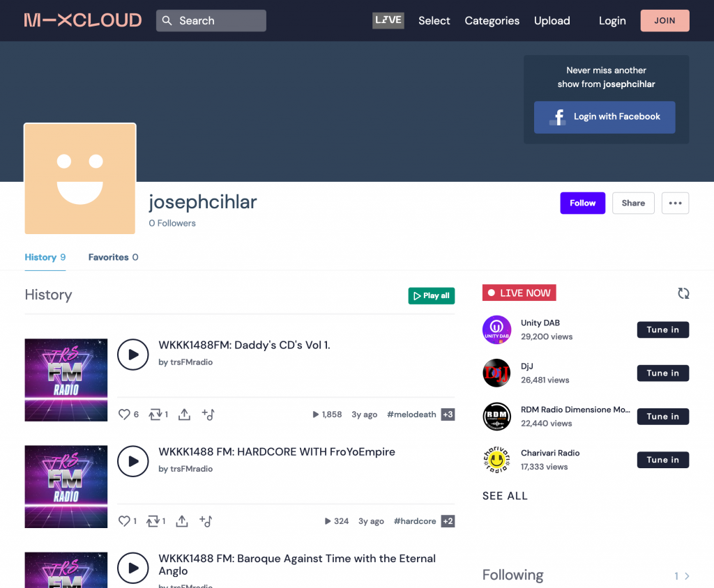714x588 pixels.
Task: Click Login with Facebook
Action: [x=605, y=117]
